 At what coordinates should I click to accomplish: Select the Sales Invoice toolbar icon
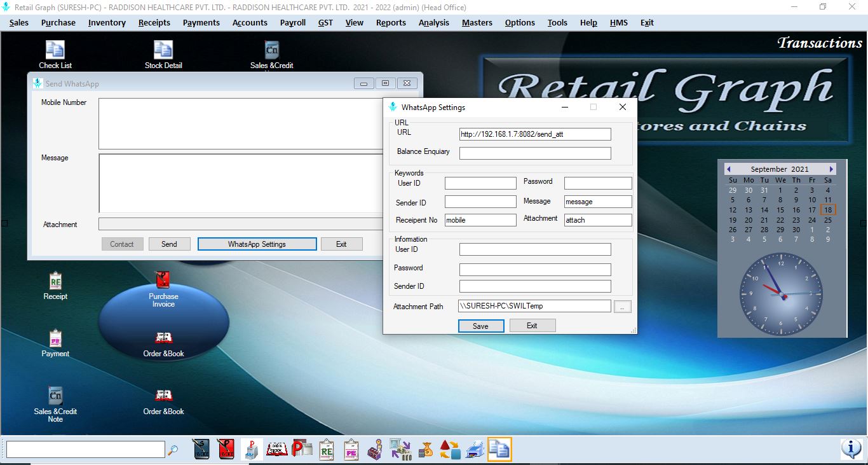201,449
